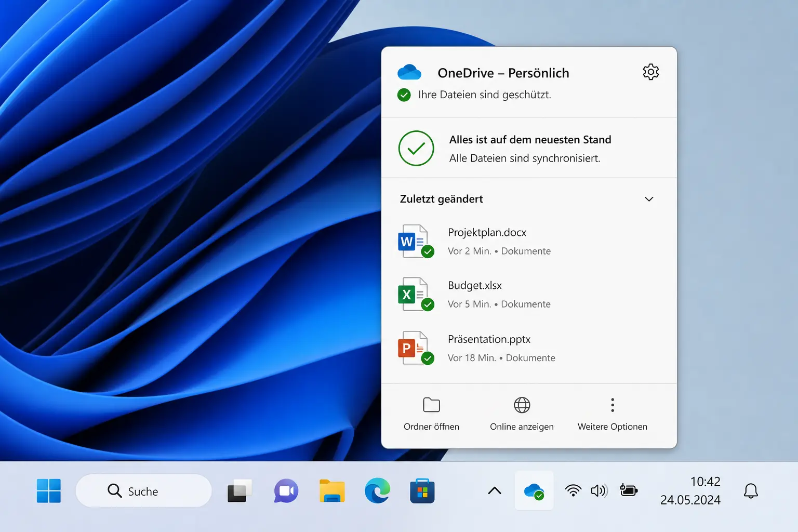Click file name 'Budget.xlsx'
Image resolution: width=798 pixels, height=532 pixels.
point(475,285)
